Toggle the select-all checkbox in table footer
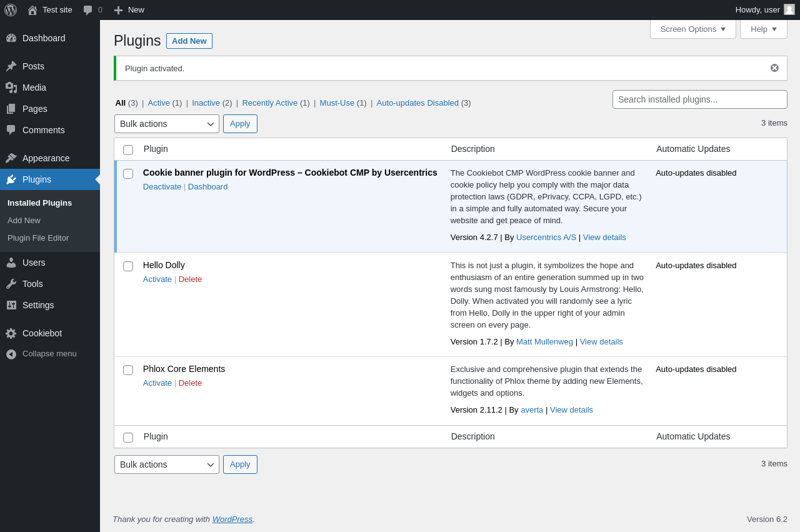Screen dimensions: 800x532 coord(128,438)
